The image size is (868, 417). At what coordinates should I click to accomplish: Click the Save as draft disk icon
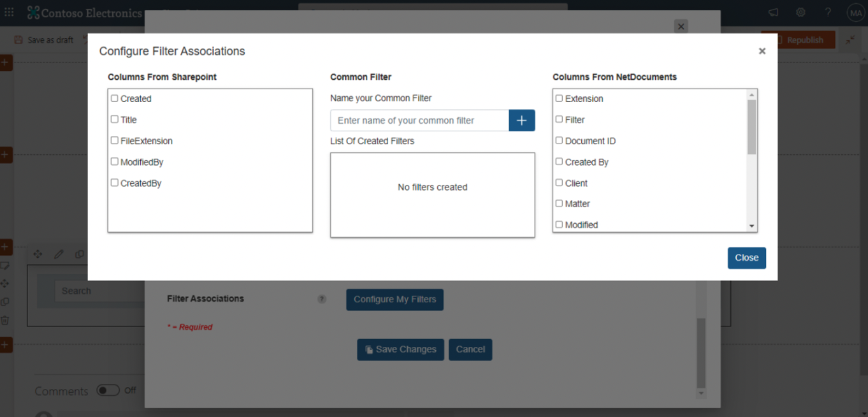18,40
